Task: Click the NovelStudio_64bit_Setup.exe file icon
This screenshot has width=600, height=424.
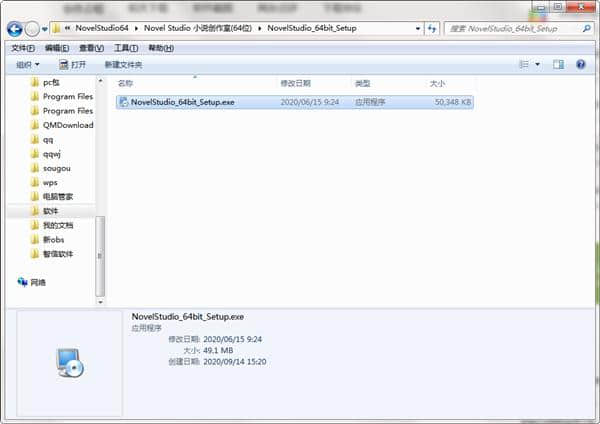Action: [x=124, y=102]
